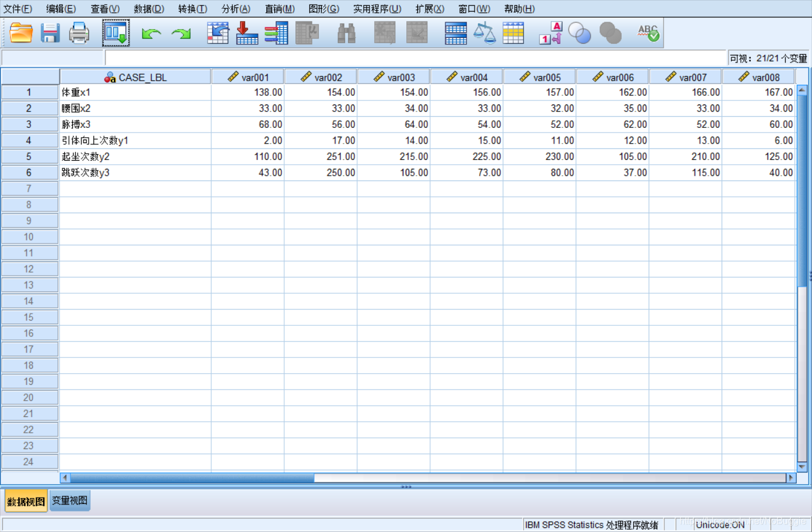The width and height of the screenshot is (812, 532).
Task: Select the var001 column header
Action: (x=248, y=77)
